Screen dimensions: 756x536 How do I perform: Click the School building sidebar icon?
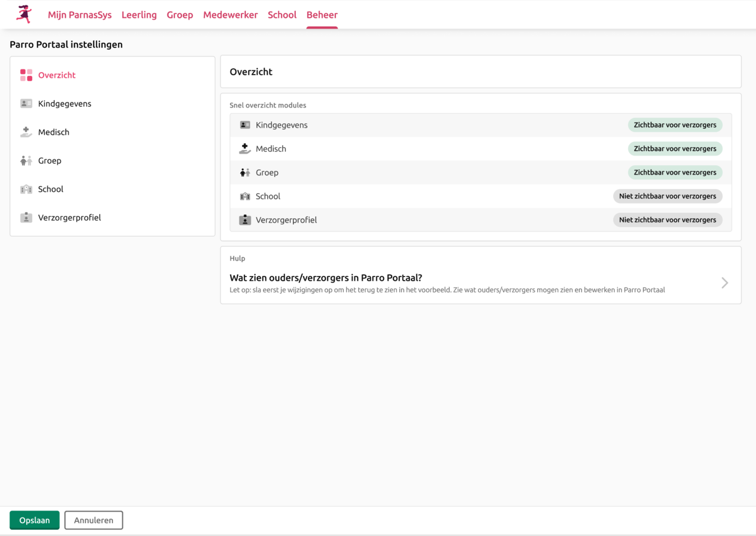(x=26, y=189)
